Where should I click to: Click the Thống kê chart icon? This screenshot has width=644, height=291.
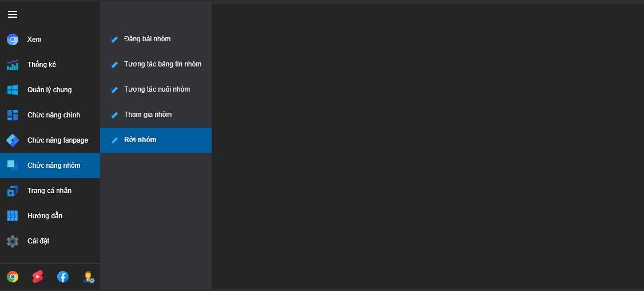(x=13, y=65)
